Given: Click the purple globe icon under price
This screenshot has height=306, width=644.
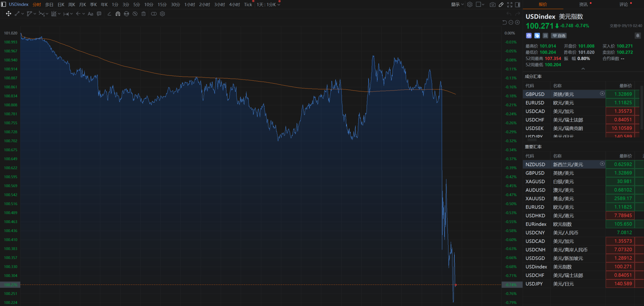Looking at the screenshot, I should pyautogui.click(x=529, y=36).
